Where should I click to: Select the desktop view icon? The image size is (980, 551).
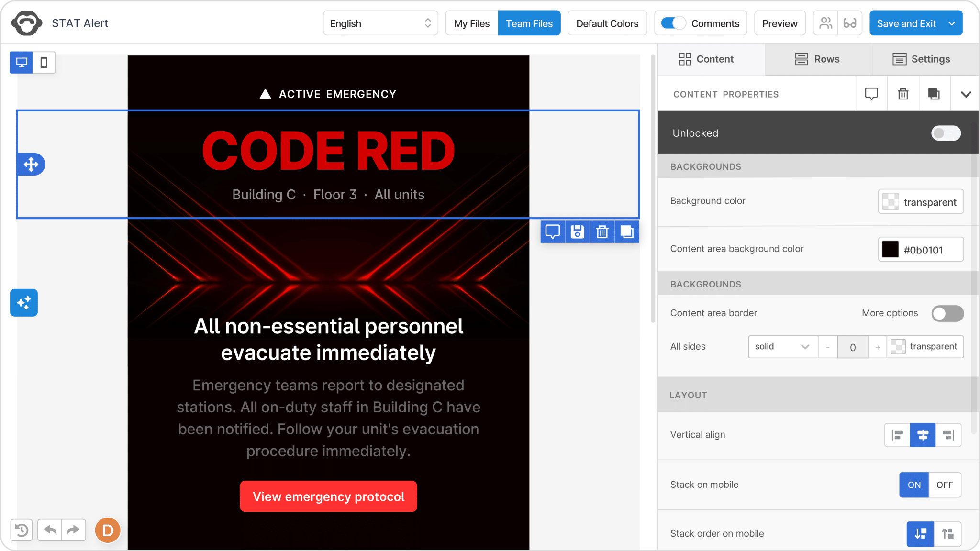pyautogui.click(x=22, y=63)
